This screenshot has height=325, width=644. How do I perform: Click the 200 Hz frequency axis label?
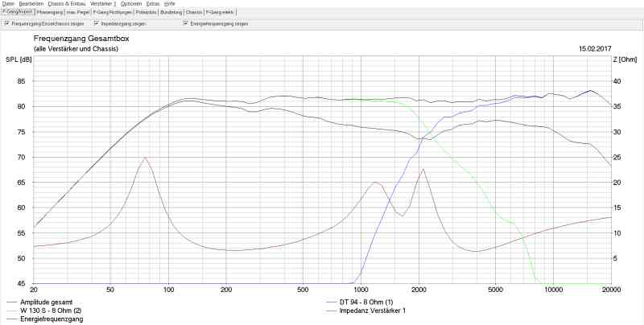tap(225, 290)
